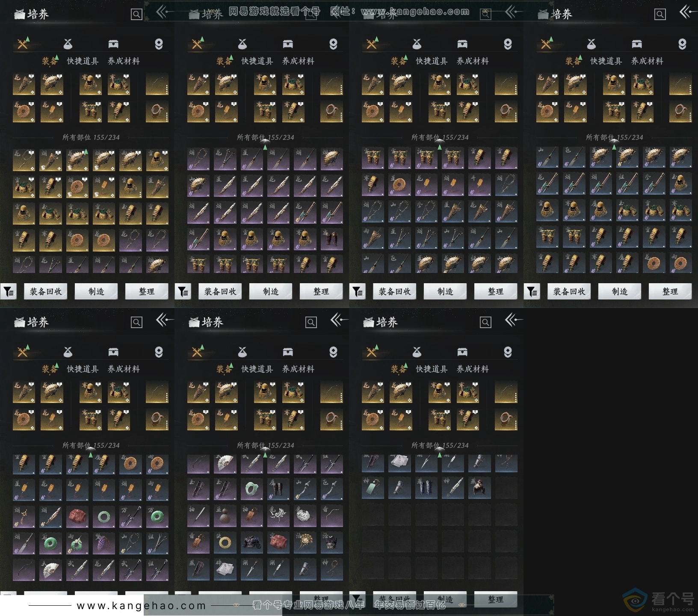
Task: Click 装备回收 in second top panel
Action: point(220,292)
